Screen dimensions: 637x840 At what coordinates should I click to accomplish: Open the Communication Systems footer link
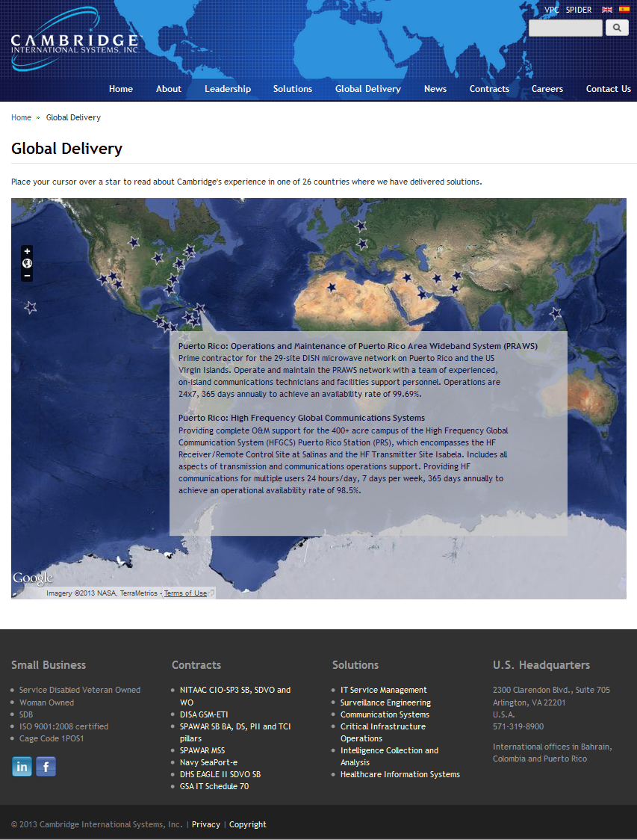coord(385,714)
